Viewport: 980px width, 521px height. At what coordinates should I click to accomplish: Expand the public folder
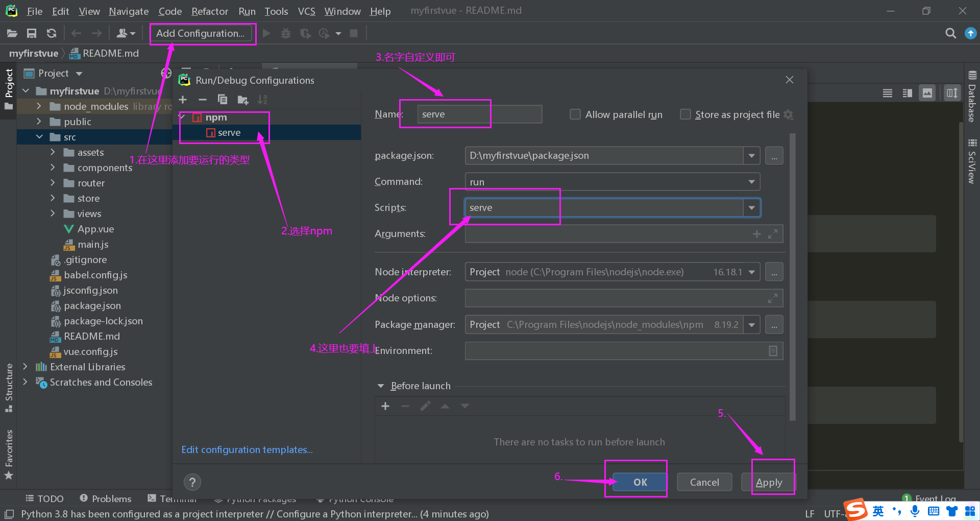pos(39,122)
